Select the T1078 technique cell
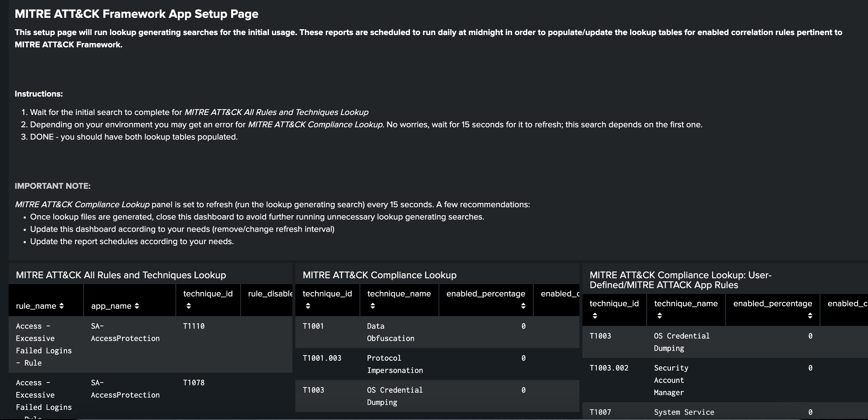The width and height of the screenshot is (868, 420). [x=194, y=382]
